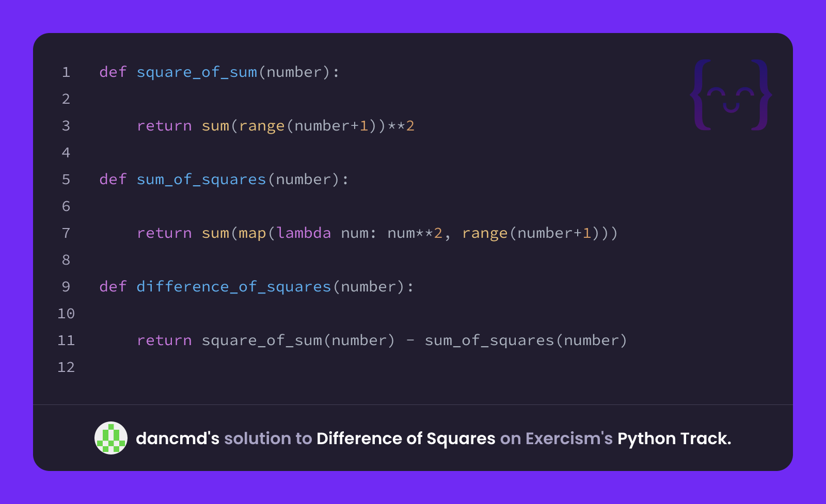Click the "**2" exponent on line 3

[401, 126]
